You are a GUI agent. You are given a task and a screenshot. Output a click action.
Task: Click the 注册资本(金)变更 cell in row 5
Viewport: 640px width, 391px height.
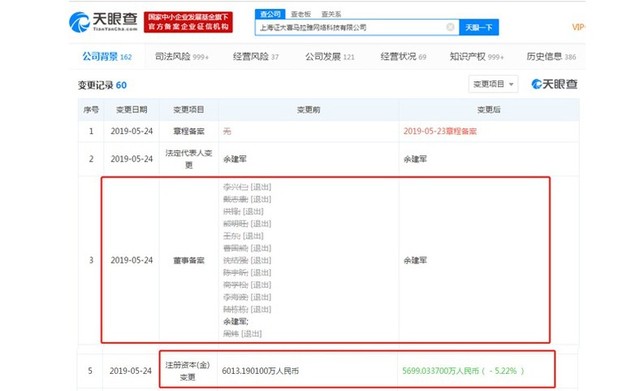(x=188, y=371)
